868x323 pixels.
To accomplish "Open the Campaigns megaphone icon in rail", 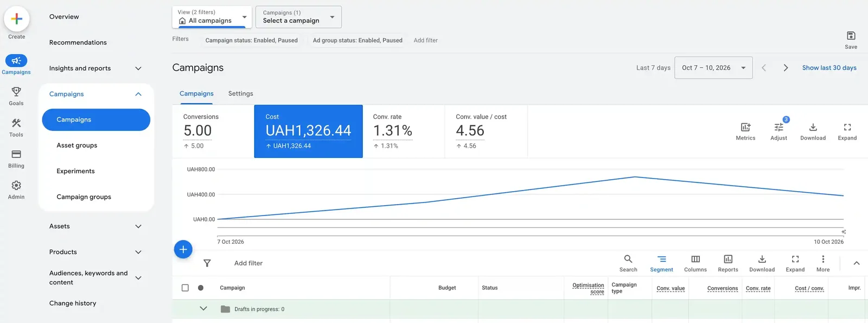I will point(16,61).
